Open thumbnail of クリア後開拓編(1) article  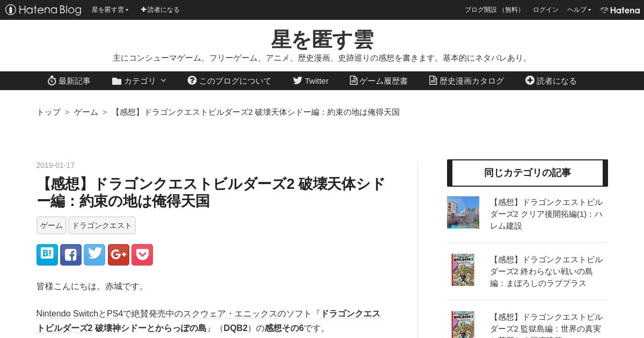click(x=463, y=212)
